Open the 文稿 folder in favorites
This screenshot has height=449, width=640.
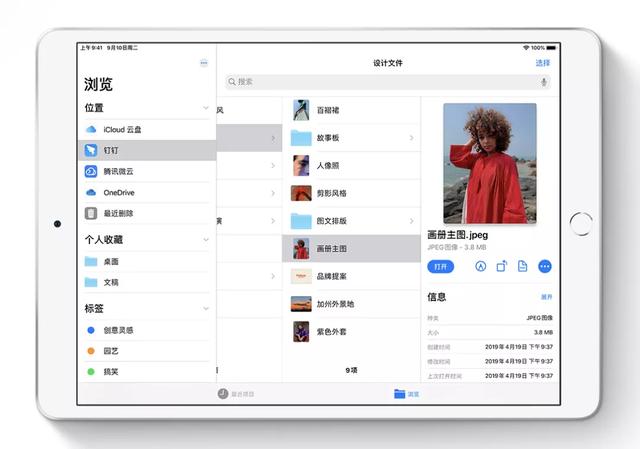click(147, 282)
